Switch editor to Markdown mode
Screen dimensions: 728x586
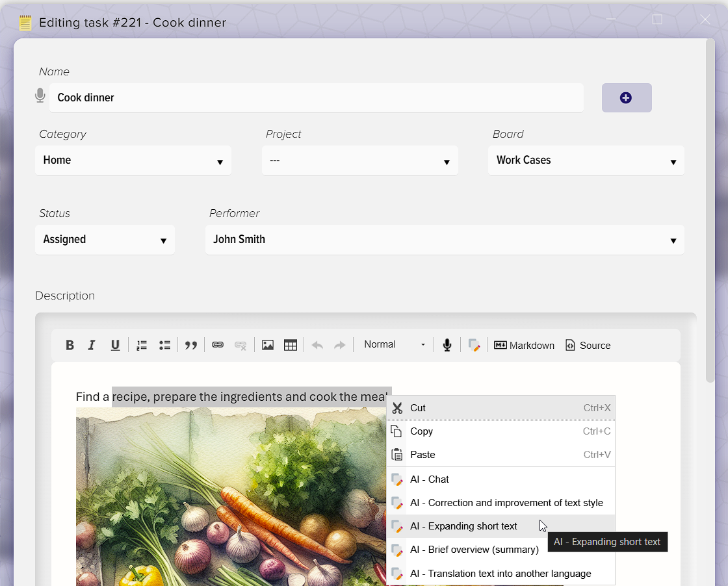[524, 345]
